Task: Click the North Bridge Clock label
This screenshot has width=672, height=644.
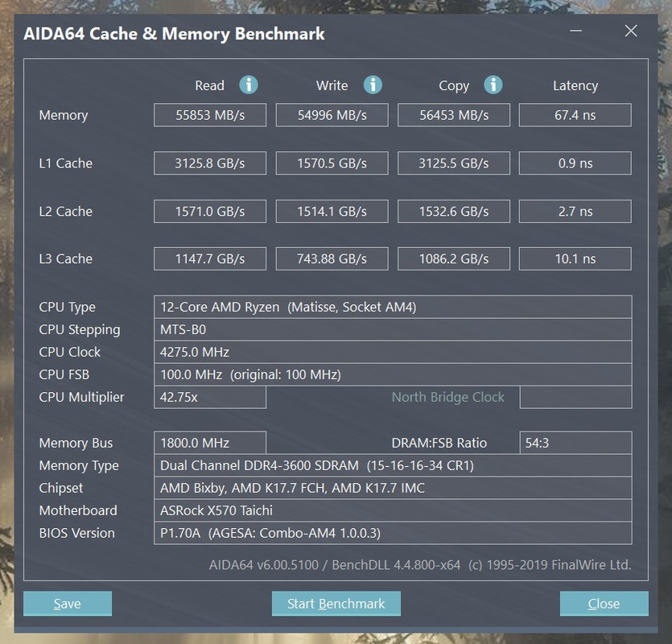Action: pos(447,397)
